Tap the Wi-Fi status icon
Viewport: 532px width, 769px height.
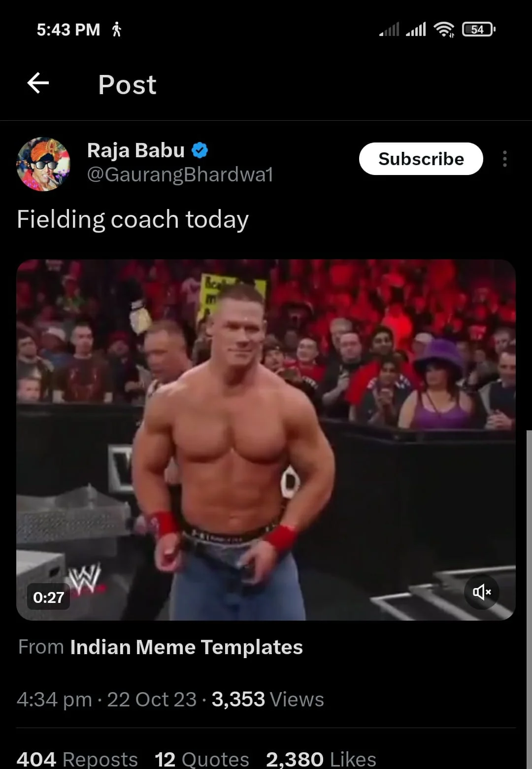click(444, 30)
